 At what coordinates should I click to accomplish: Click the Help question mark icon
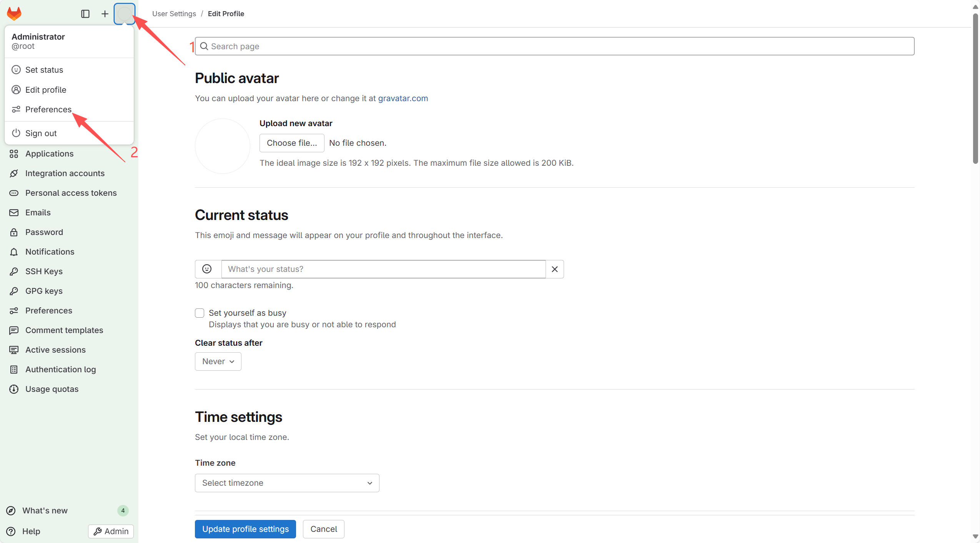point(11,531)
